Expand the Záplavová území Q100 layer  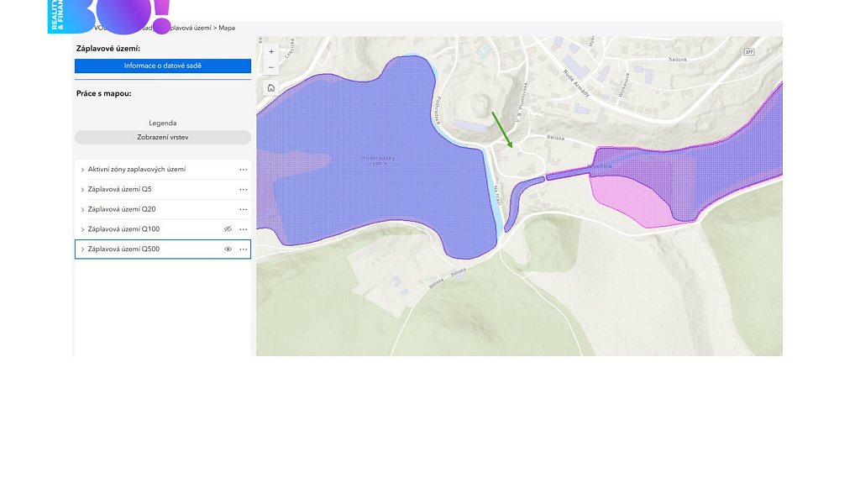(x=82, y=229)
